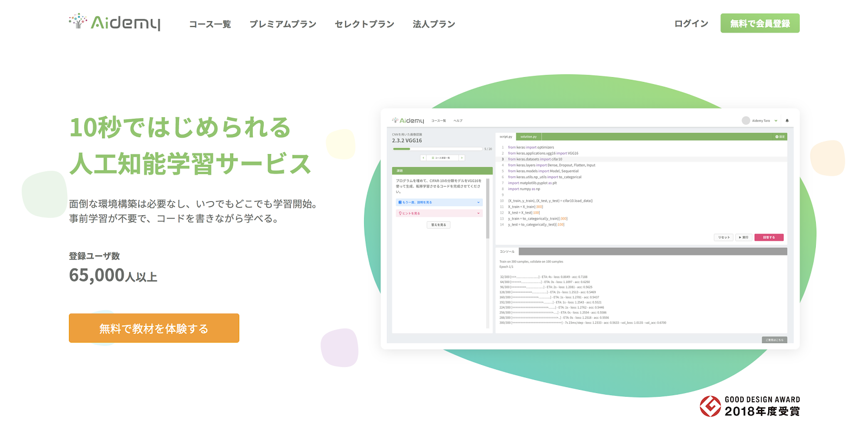Open notifications with the bell icon
This screenshot has width=868, height=437.
(x=787, y=121)
